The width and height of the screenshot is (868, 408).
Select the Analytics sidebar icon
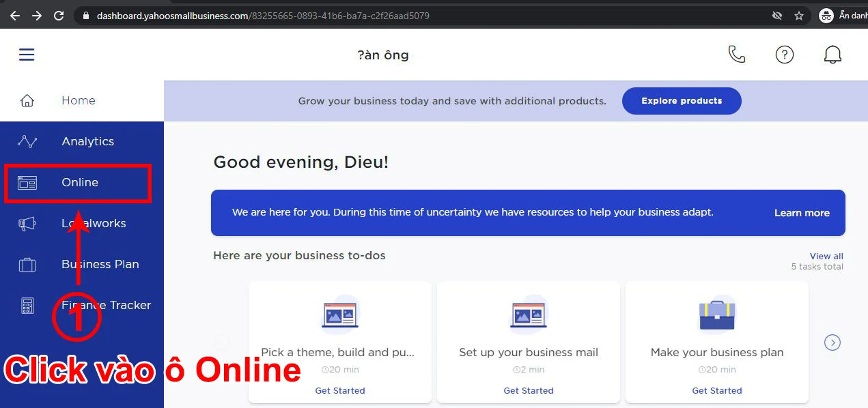click(x=27, y=141)
